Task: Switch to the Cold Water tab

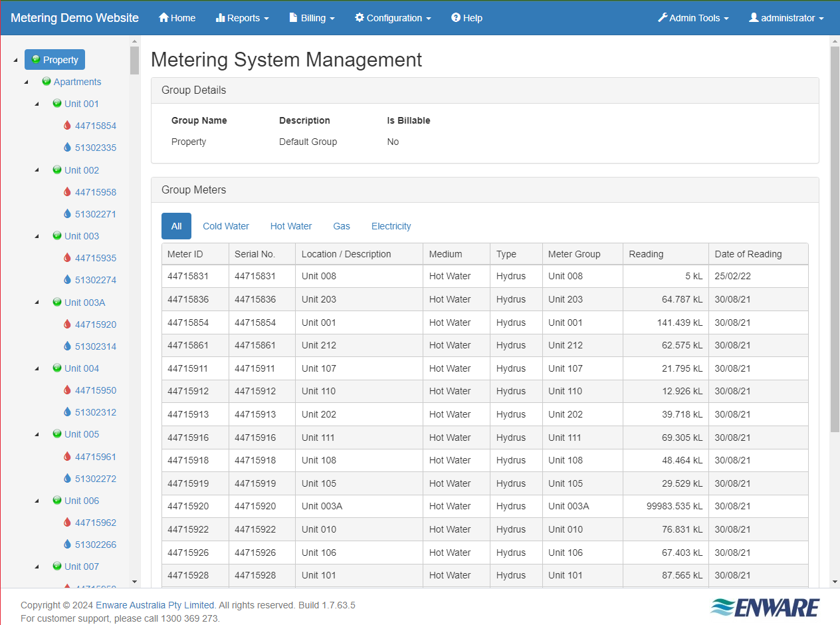Action: (x=225, y=226)
